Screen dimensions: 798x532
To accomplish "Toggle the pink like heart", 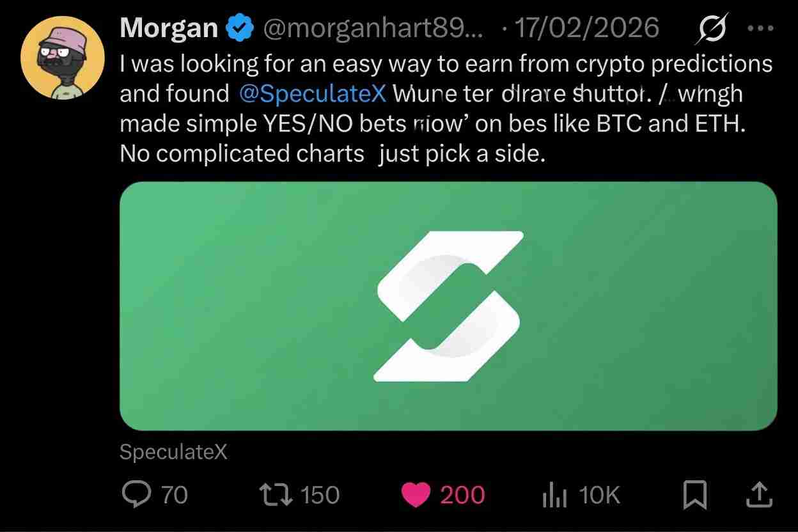I will pyautogui.click(x=416, y=495).
